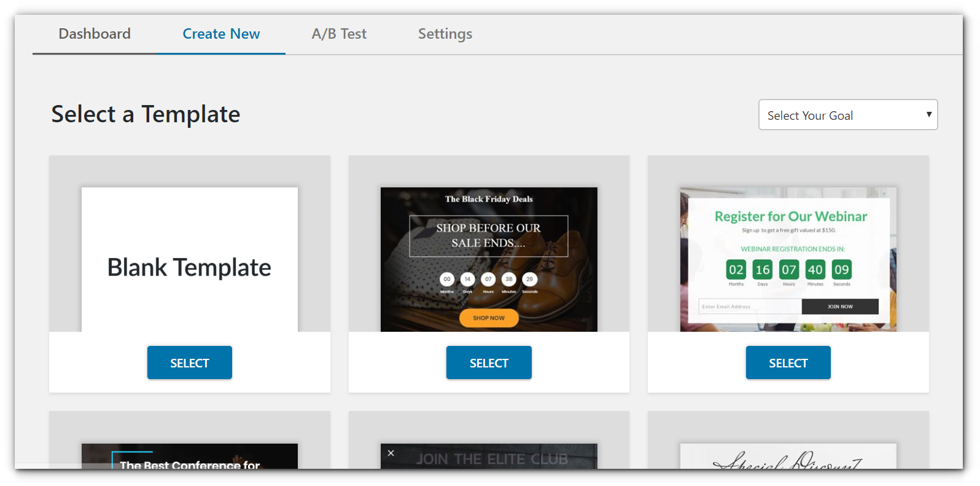Pick the Black Friday Deals template thumbnail
This screenshot has height=486, width=980.
coord(489,259)
